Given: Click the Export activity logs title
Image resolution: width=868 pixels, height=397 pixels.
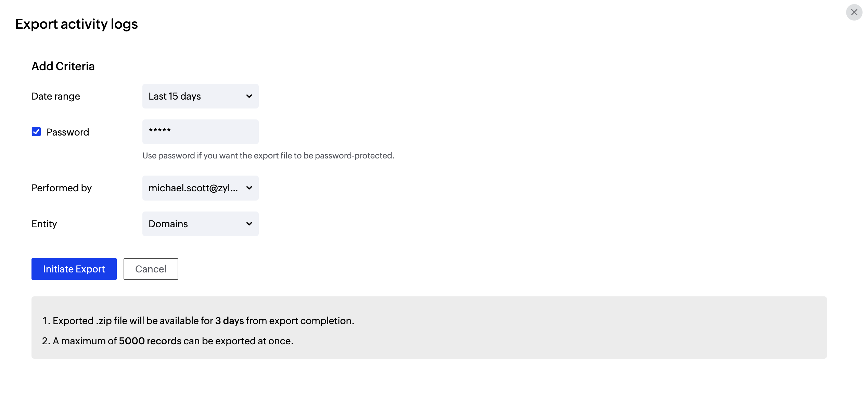Looking at the screenshot, I should [x=76, y=24].
